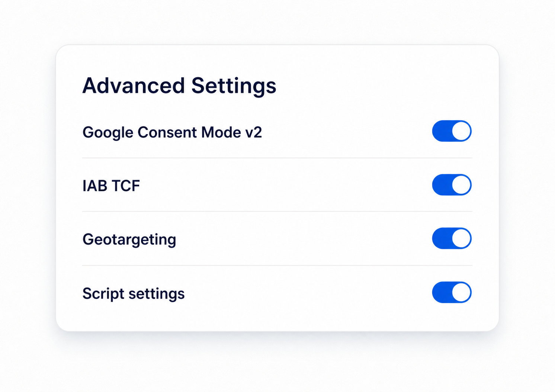Click the Geotargeting label
This screenshot has width=555, height=392.
pos(129,240)
